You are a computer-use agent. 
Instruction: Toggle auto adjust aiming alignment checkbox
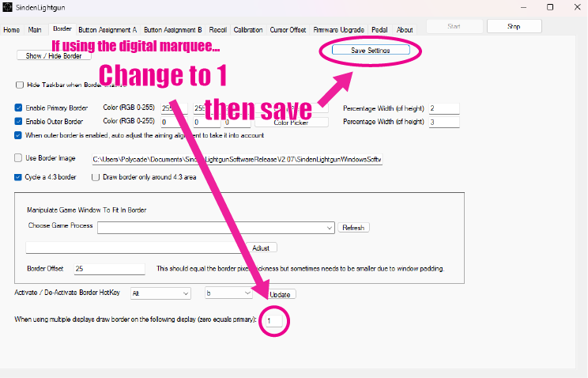click(18, 135)
